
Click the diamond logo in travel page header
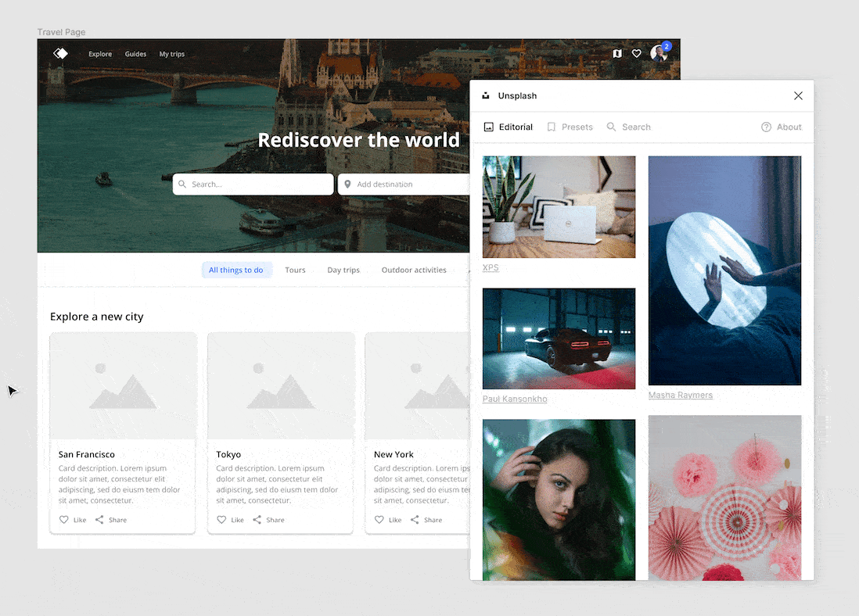click(x=60, y=54)
